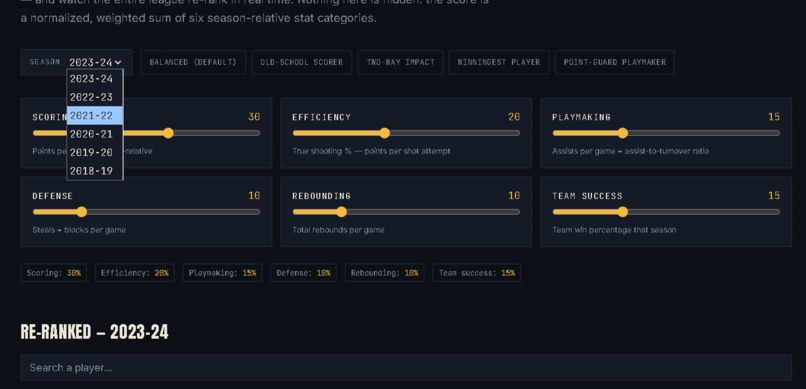Click the EFFICIENCY card title
The width and height of the screenshot is (806, 389).
(x=321, y=117)
